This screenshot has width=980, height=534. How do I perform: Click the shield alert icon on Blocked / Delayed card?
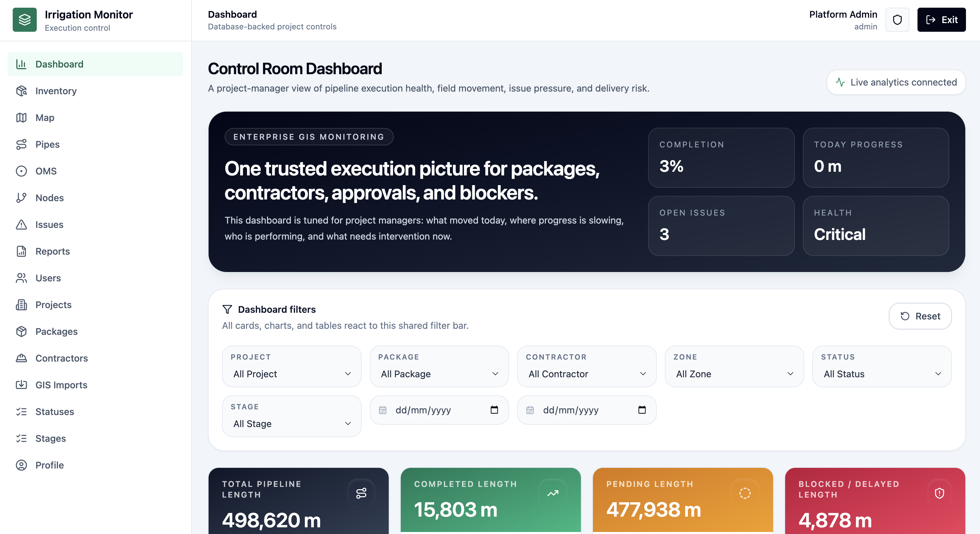[939, 493]
